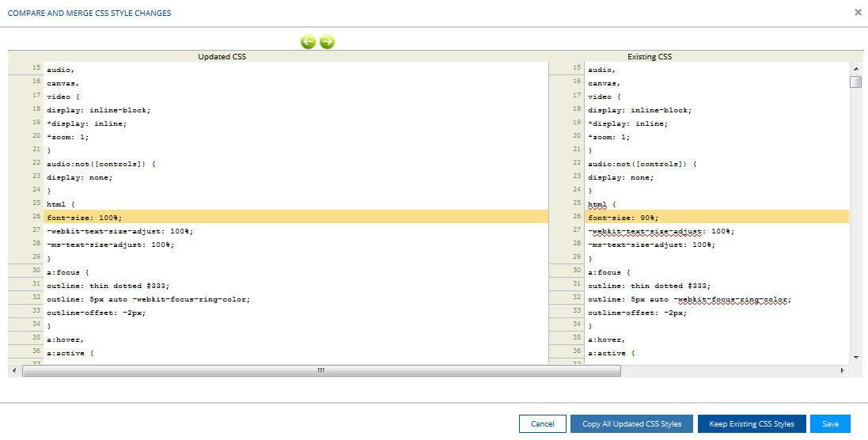The image size is (868, 440).
Task: Click the horizontal scrollbar left arrow
Action: [13, 370]
